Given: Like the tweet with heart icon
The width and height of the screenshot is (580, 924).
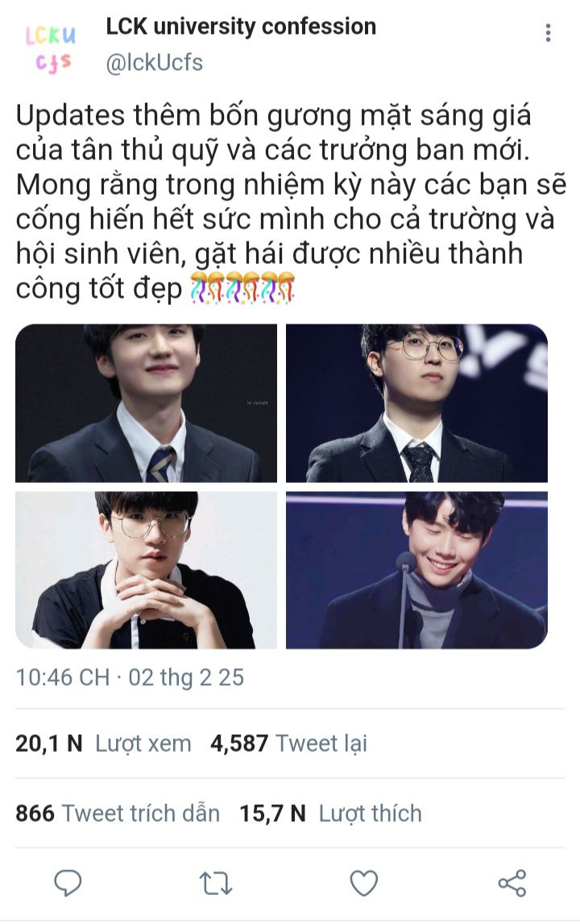Looking at the screenshot, I should (363, 883).
